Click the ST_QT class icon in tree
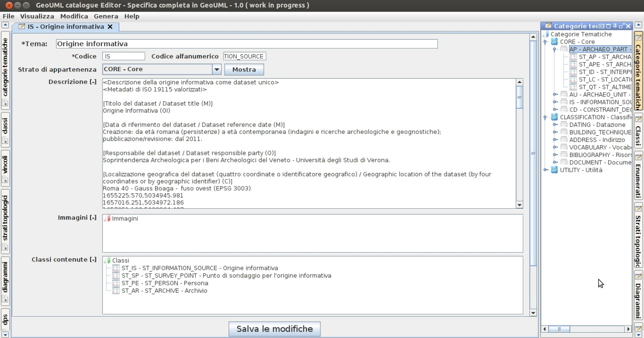Screen dimensions: 644x338 [x=573, y=87]
